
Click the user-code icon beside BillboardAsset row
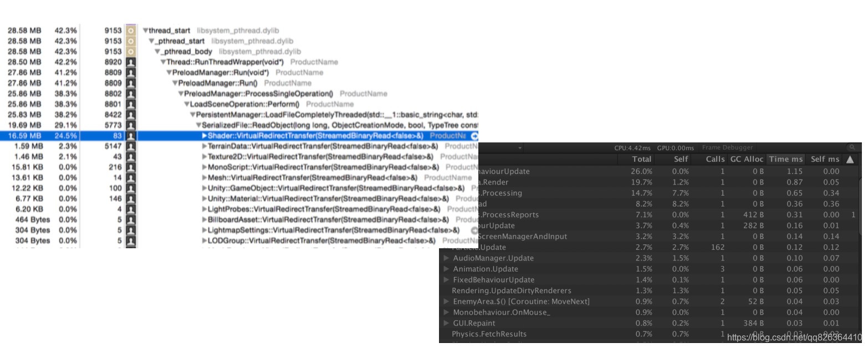pyautogui.click(x=131, y=219)
